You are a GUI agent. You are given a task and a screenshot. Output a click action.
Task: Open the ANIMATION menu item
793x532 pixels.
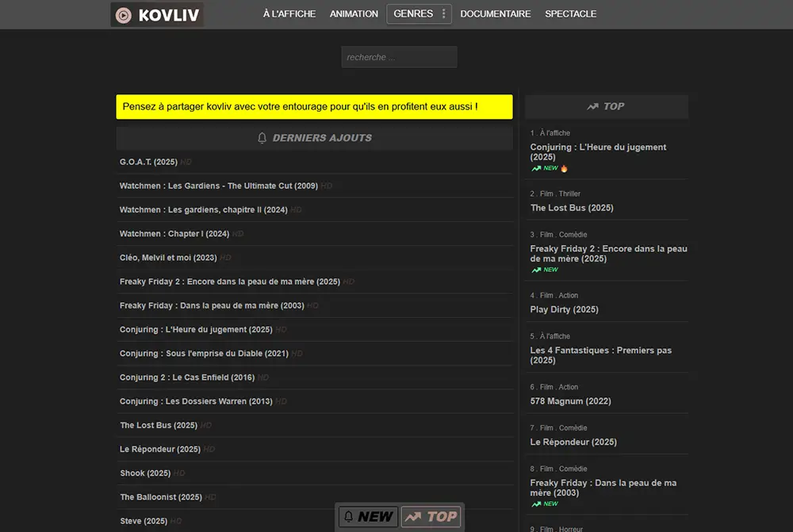pyautogui.click(x=354, y=14)
